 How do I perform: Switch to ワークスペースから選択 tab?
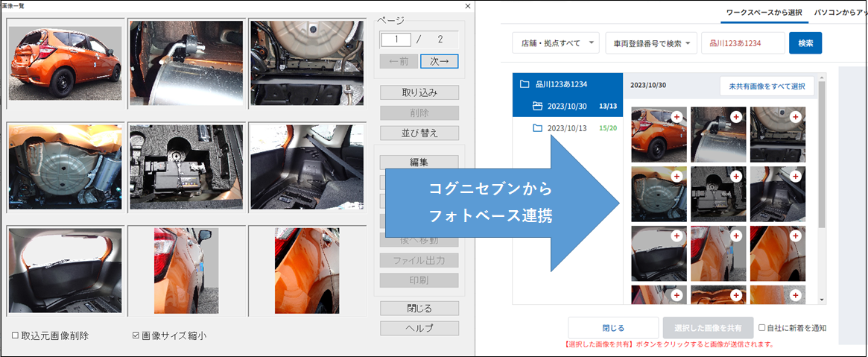point(765,13)
